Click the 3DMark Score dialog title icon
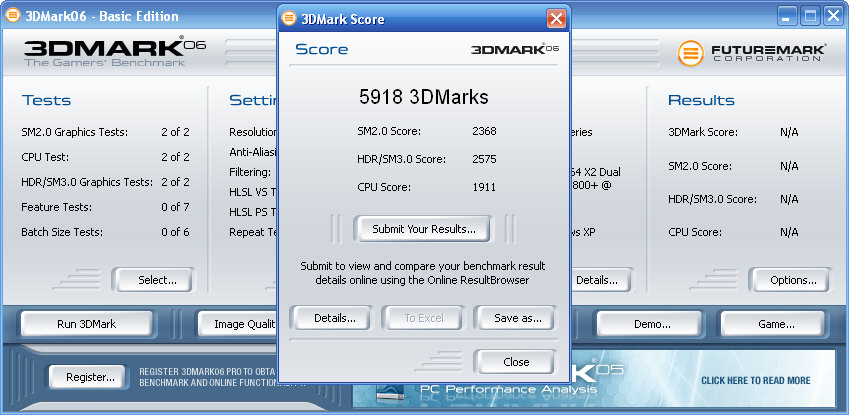 pyautogui.click(x=290, y=19)
